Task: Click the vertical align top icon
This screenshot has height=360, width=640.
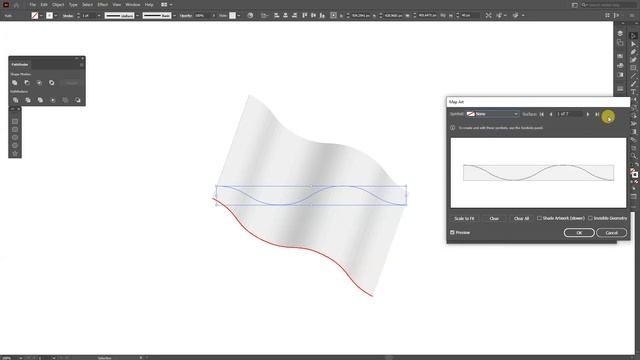Action: click(304, 16)
